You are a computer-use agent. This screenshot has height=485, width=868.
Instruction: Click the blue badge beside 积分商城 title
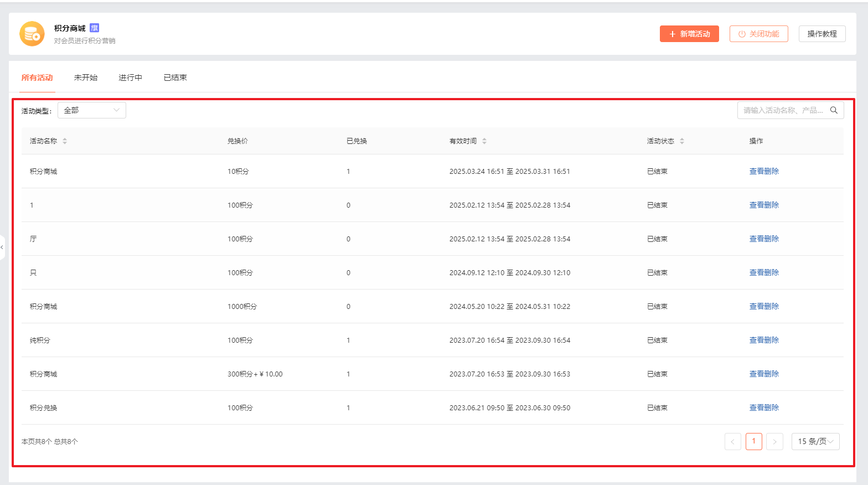[94, 28]
